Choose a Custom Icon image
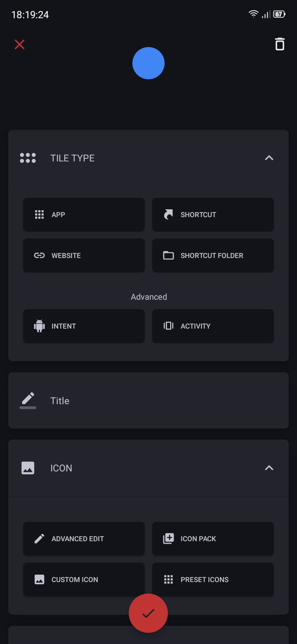Image resolution: width=297 pixels, height=644 pixels. [84, 580]
